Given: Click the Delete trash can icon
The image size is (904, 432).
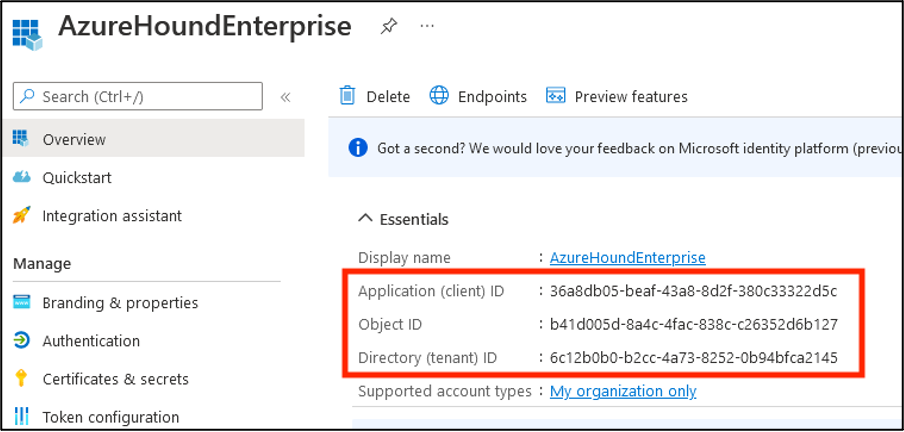Looking at the screenshot, I should pos(348,96).
